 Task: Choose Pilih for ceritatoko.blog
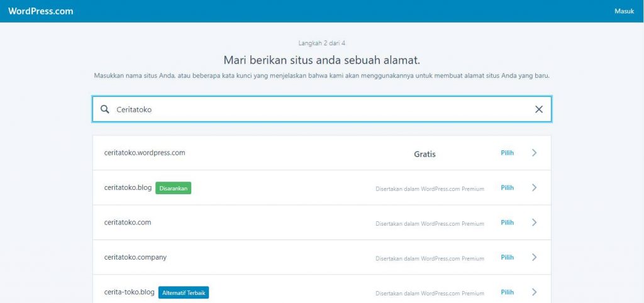pos(508,187)
